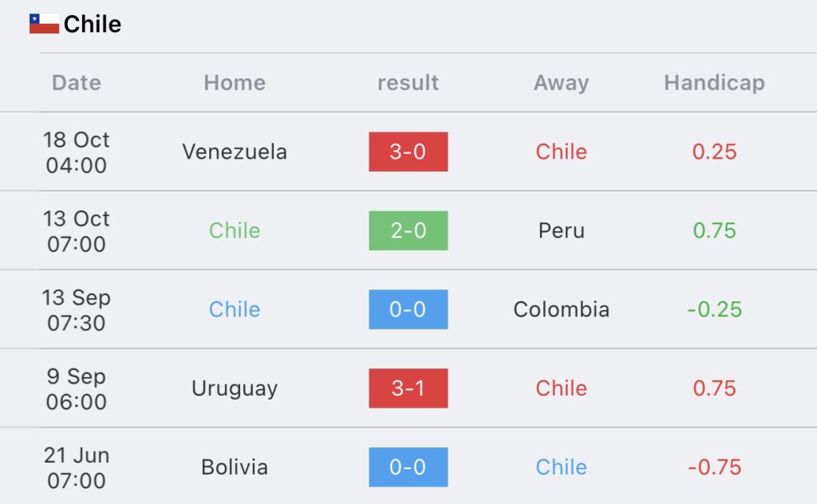This screenshot has height=504, width=817.
Task: Select Peru away team name
Action: (x=561, y=230)
